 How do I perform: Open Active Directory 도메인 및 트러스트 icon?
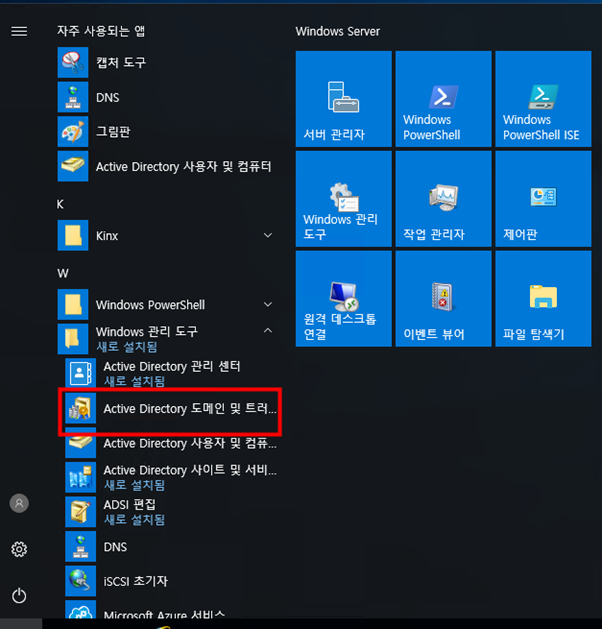[x=81, y=408]
